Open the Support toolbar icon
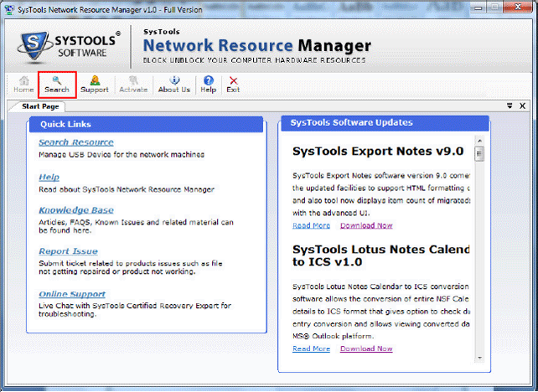The image size is (538, 392). click(x=95, y=85)
